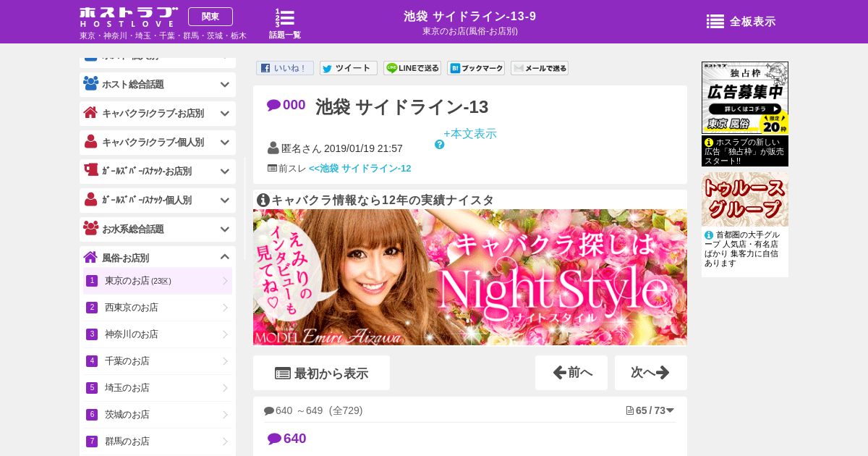Open previous thread 池袋 サイドライン-12

360,168
